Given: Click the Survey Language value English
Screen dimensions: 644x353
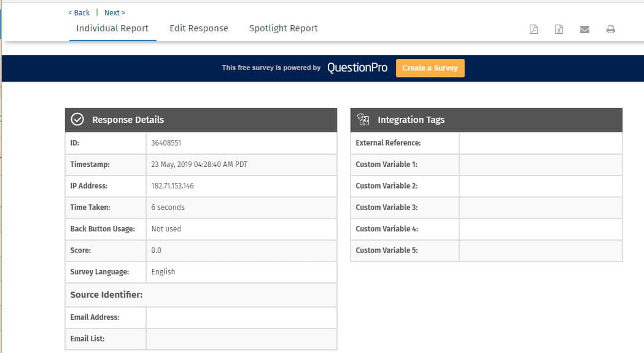Looking at the screenshot, I should 163,271.
